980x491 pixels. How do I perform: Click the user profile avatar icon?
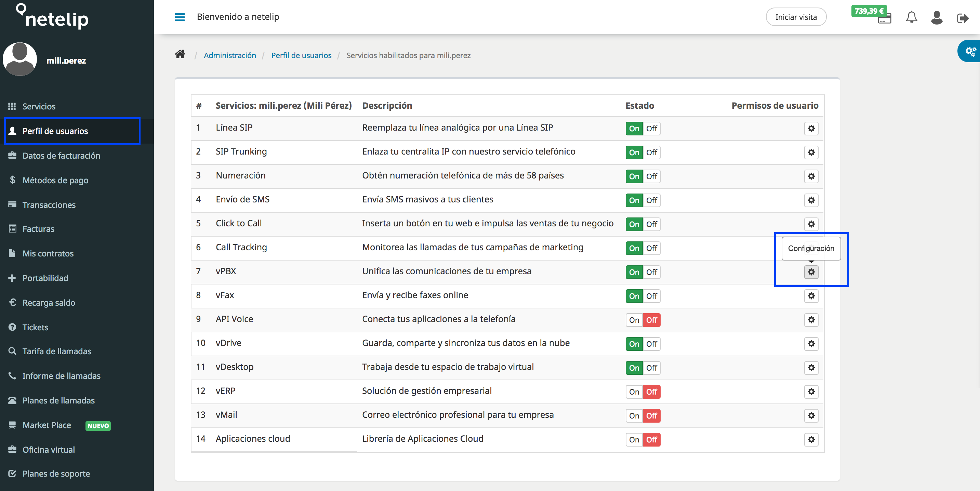936,17
